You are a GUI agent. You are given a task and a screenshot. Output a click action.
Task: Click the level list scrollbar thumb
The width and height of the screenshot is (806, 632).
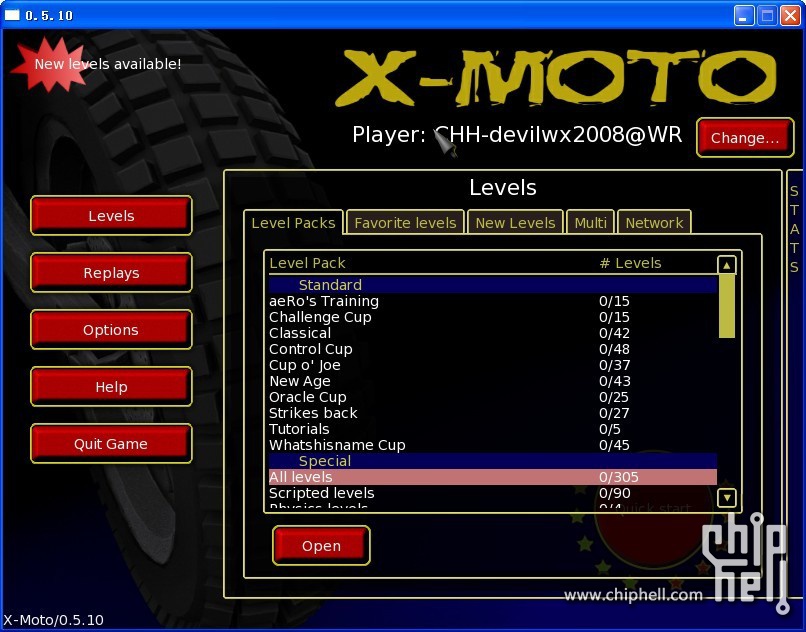click(726, 306)
